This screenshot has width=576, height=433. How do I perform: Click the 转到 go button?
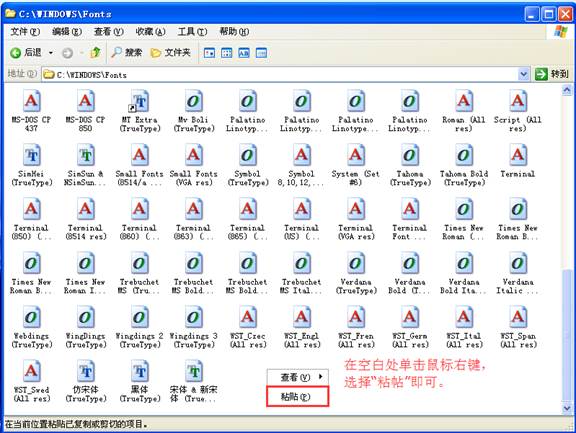click(x=552, y=75)
